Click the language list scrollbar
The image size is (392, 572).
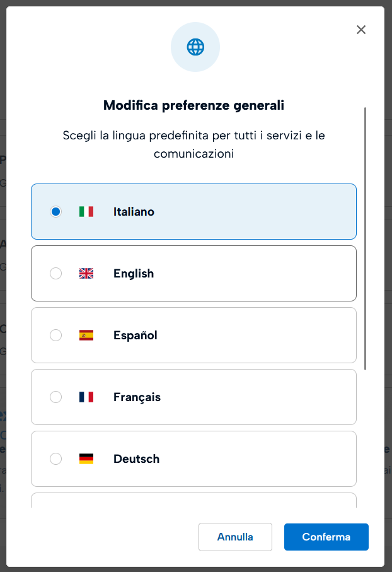click(366, 238)
